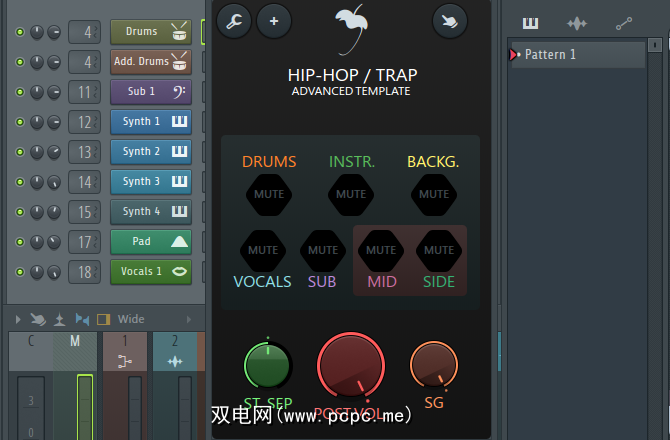Viewport: 670px width, 440px height.
Task: Open the Drums channel button
Action: tap(150, 32)
